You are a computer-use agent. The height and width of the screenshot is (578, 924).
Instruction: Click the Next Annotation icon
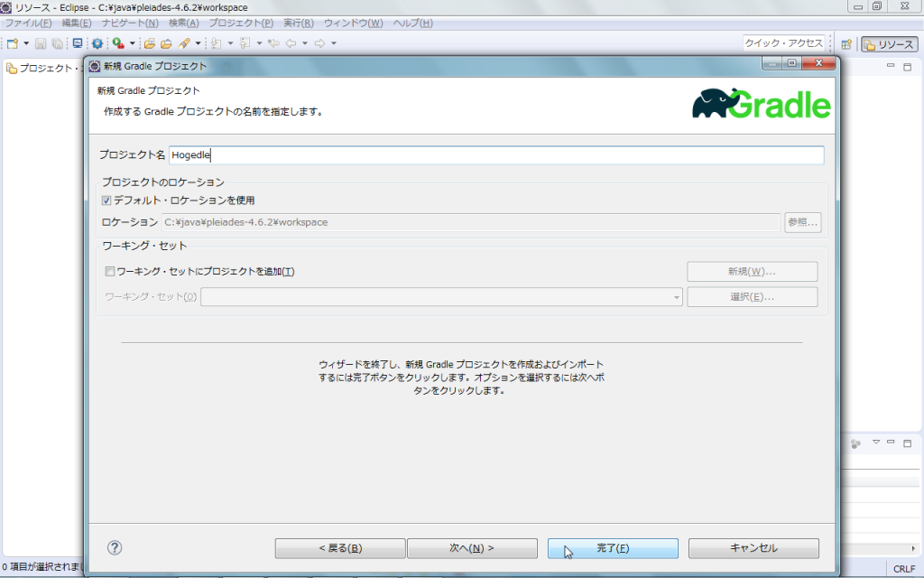(217, 43)
